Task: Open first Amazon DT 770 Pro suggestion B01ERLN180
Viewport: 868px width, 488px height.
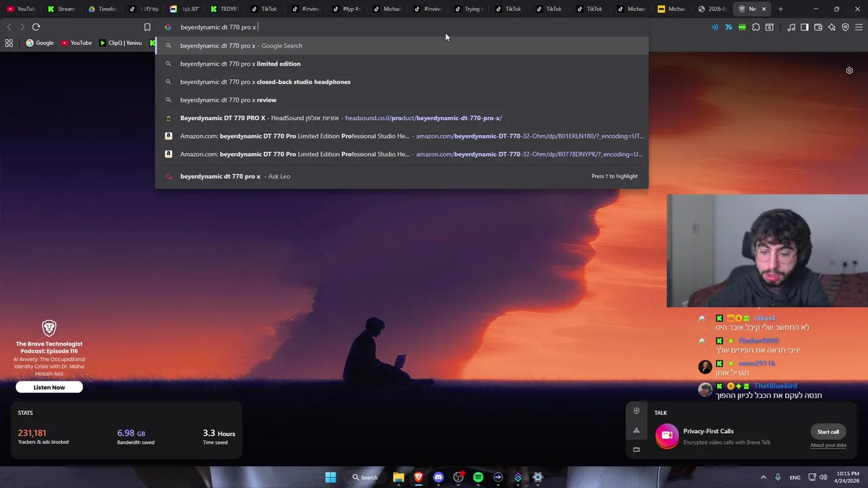Action: coord(401,136)
